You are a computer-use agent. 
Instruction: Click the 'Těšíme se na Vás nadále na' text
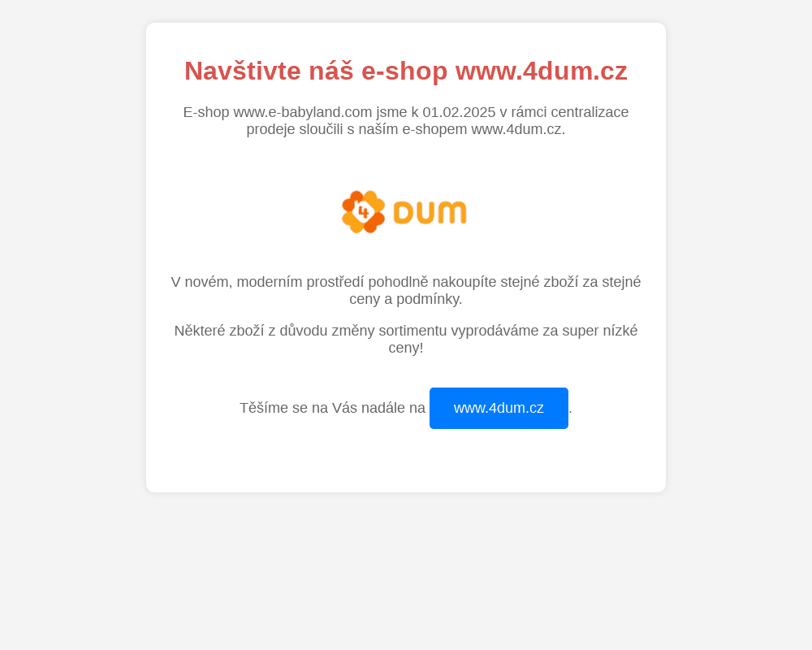point(332,408)
